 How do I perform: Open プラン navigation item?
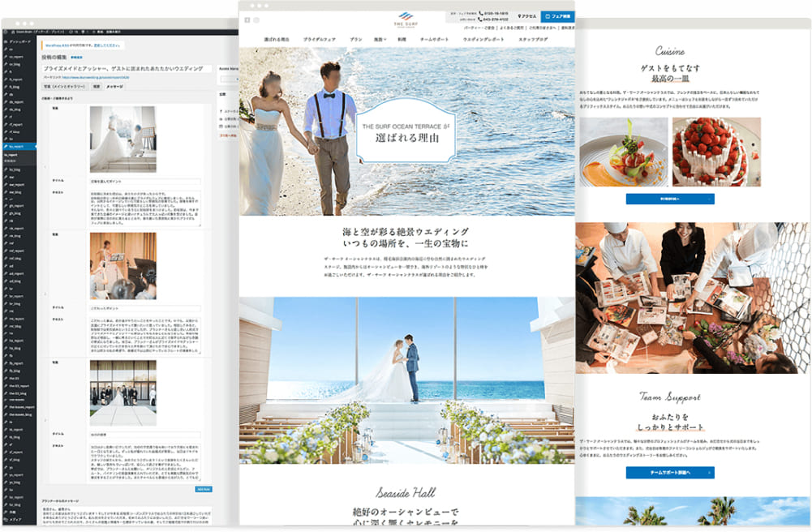coord(355,39)
